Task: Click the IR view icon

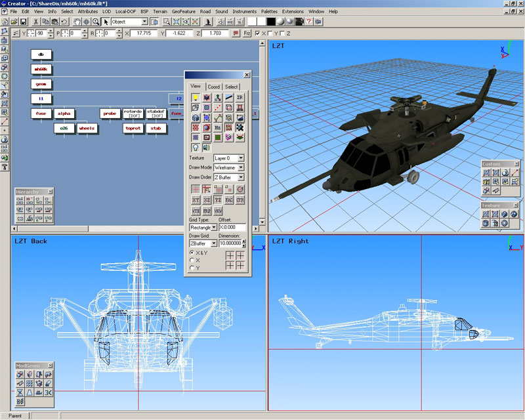Action: click(x=240, y=98)
